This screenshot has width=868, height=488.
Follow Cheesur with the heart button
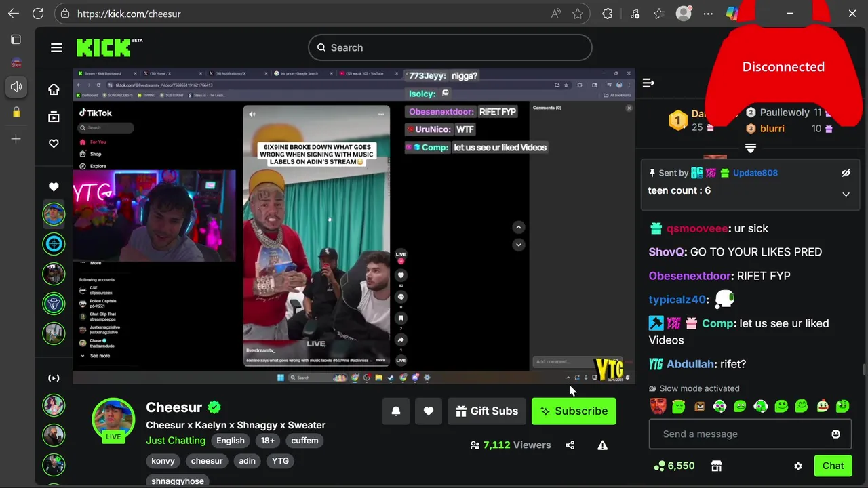click(429, 411)
